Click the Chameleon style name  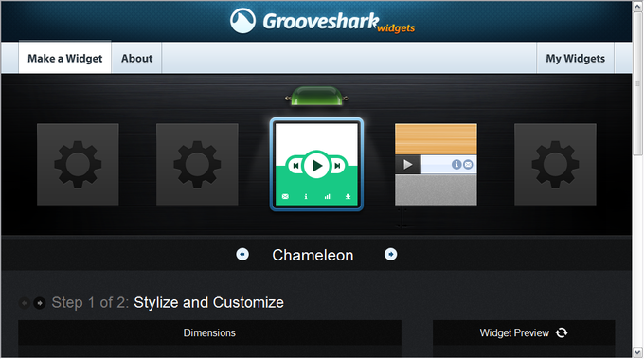point(313,255)
